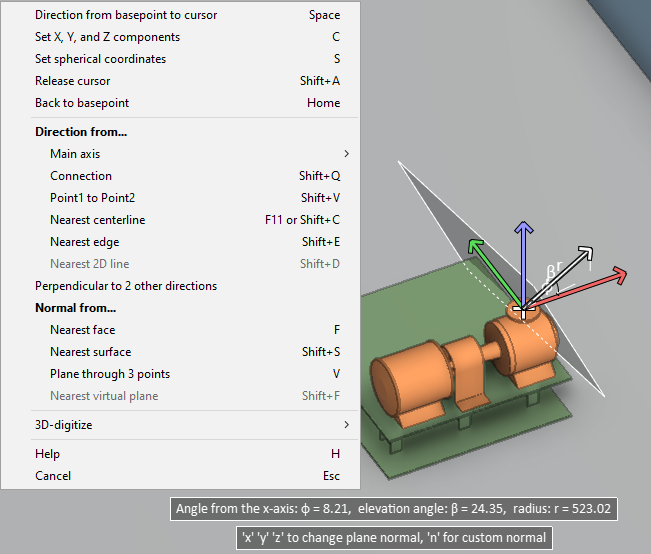Viewport: 651px width, 554px height.
Task: Choose Back to basepoint
Action: pyautogui.click(x=81, y=103)
